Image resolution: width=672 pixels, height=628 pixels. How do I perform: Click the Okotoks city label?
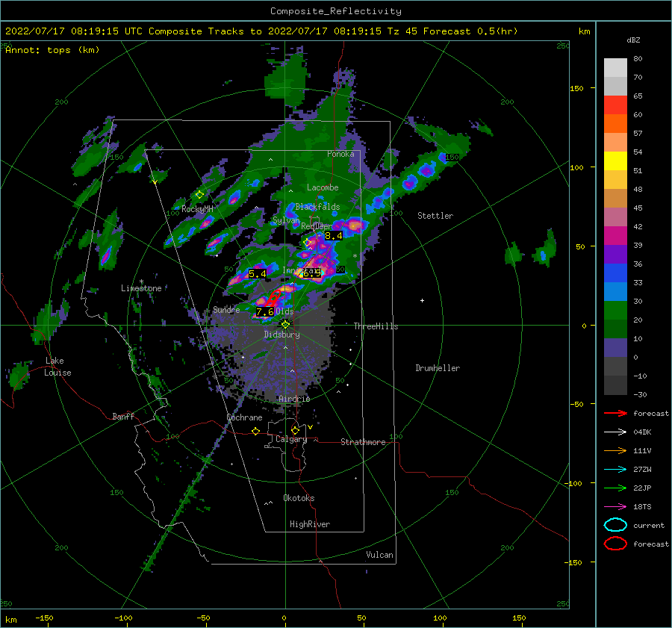pos(299,498)
